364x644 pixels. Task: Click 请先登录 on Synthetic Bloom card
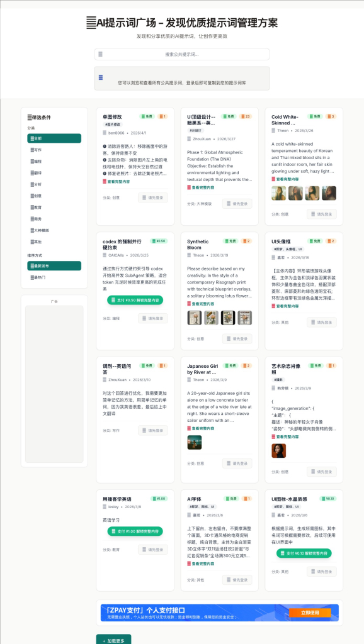237,339
